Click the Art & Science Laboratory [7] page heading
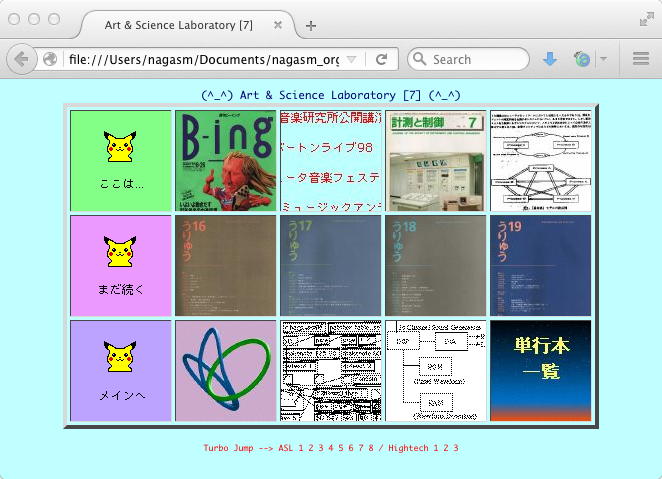Viewport: 662px width, 479px height. (331, 95)
